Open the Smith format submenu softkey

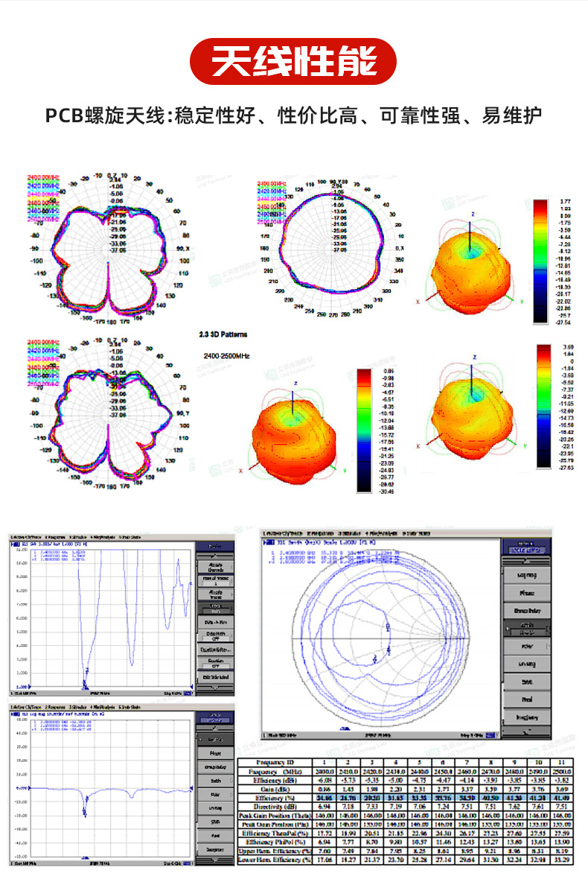(527, 627)
